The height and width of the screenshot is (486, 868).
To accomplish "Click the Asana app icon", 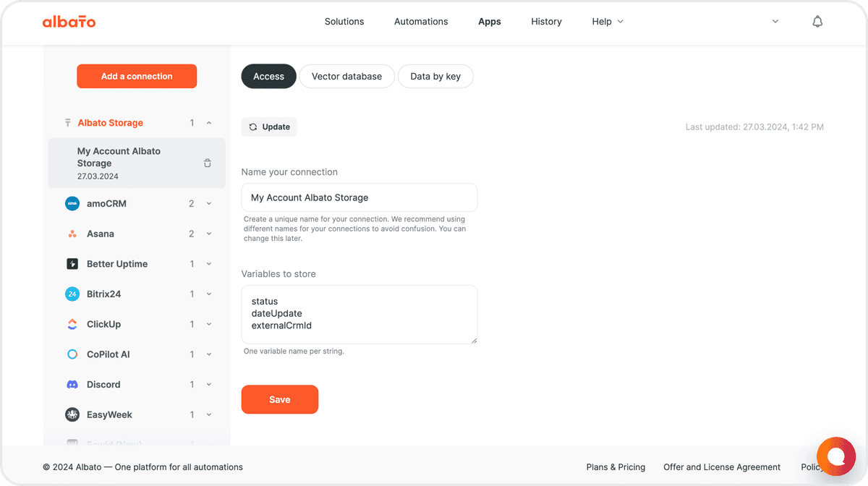I will coord(72,234).
